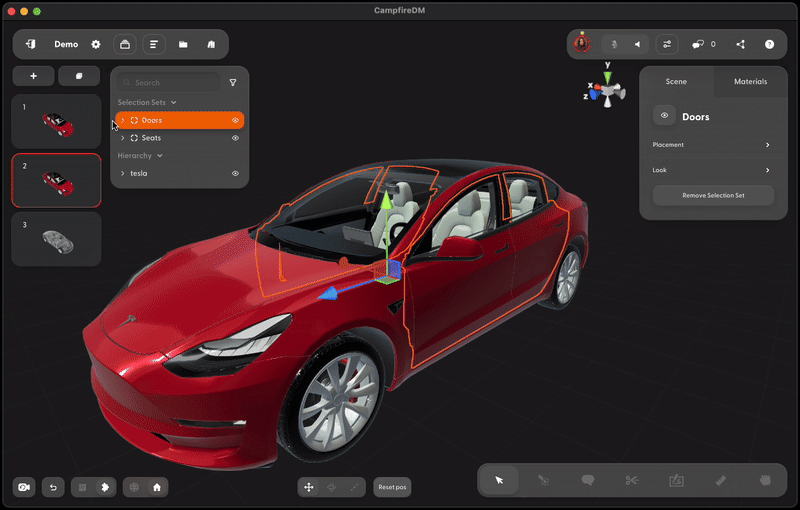800x510 pixels.
Task: Select the ruler measure tool
Action: [x=720, y=480]
